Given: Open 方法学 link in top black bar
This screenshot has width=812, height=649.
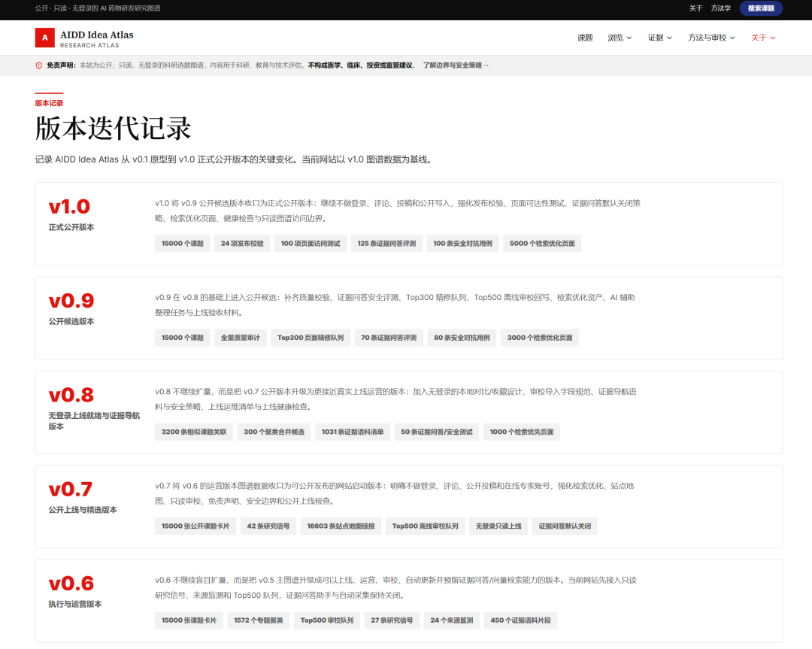Looking at the screenshot, I should pos(720,8).
